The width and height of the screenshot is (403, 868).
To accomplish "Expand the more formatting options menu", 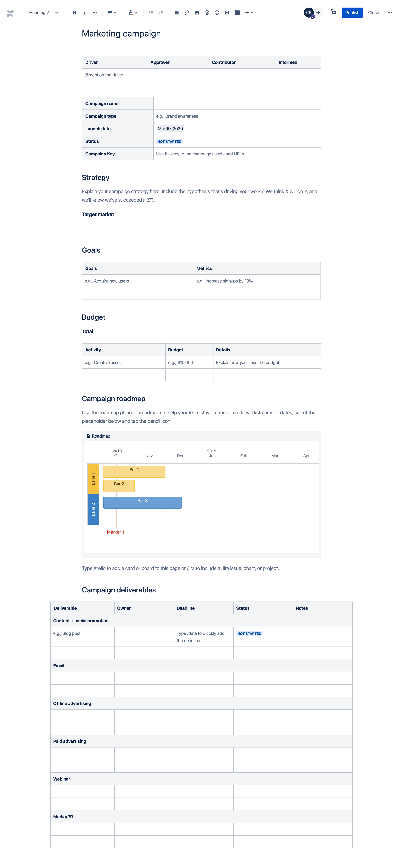I will click(x=95, y=12).
